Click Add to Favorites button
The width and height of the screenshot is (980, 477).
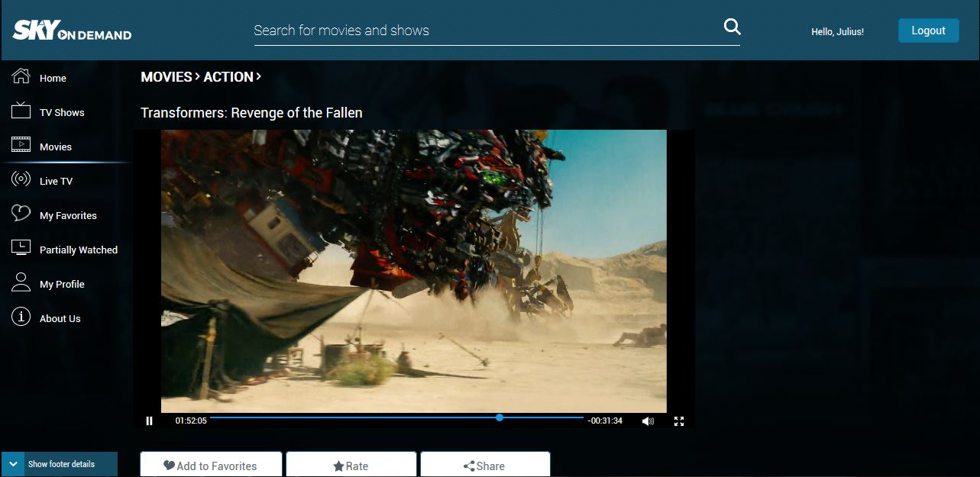(x=211, y=464)
